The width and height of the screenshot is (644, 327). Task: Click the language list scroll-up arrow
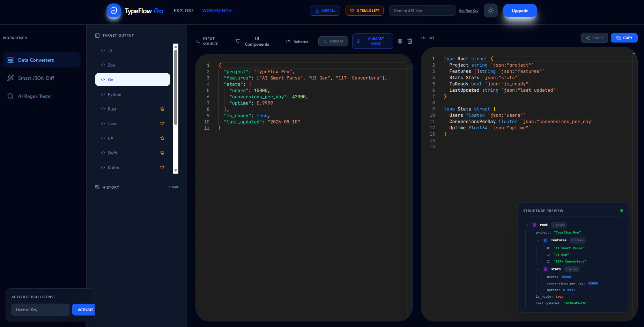[x=176, y=46]
